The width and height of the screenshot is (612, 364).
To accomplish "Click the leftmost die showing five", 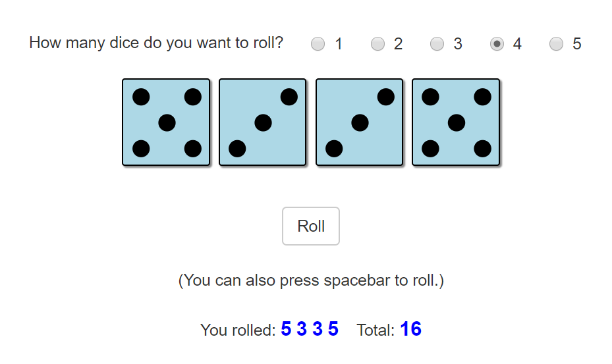I will click(166, 122).
